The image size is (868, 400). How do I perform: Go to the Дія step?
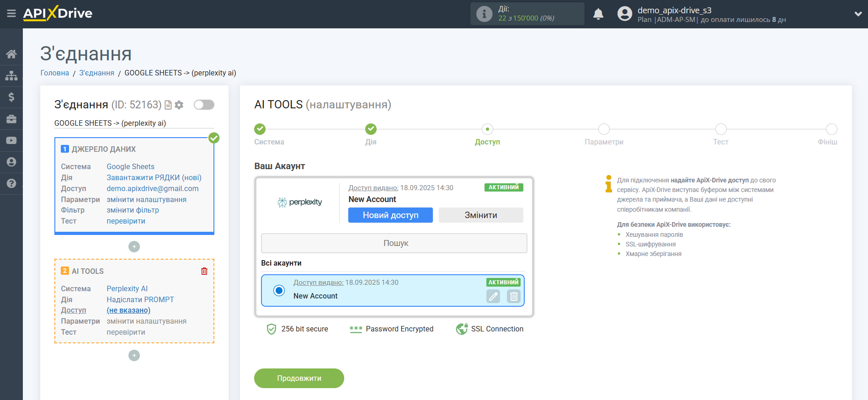pyautogui.click(x=371, y=129)
